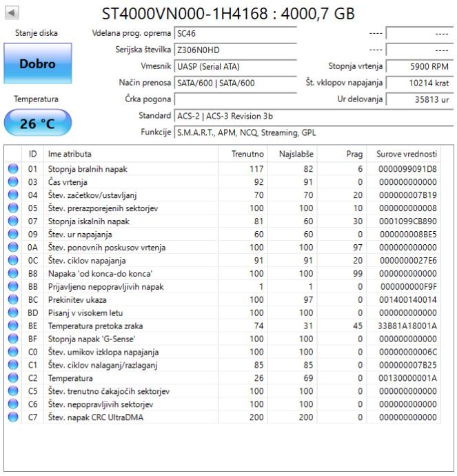
Task: Click the status orb for Štev. prerazporejenih sektorjev
Action: [14, 208]
